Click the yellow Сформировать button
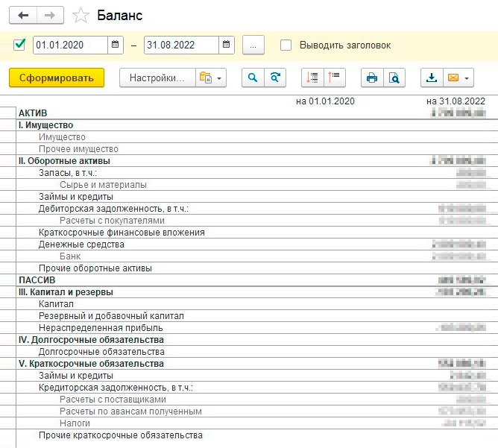 (x=57, y=78)
